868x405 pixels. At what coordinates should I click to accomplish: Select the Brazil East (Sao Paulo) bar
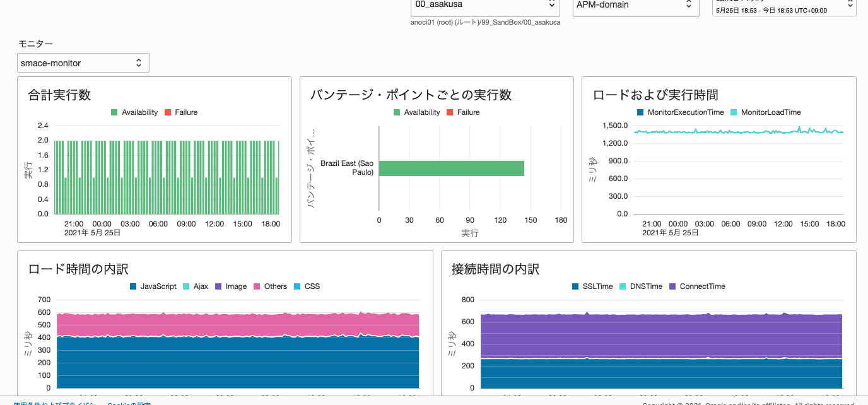tap(451, 168)
